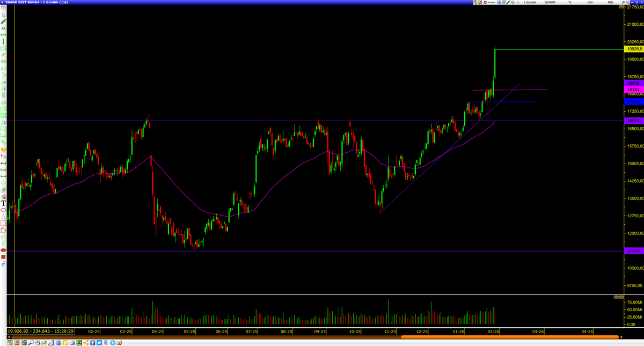Screen dimensions: 644x346
Task: Select the red rectangle outline tool
Action: pyautogui.click(x=3, y=223)
